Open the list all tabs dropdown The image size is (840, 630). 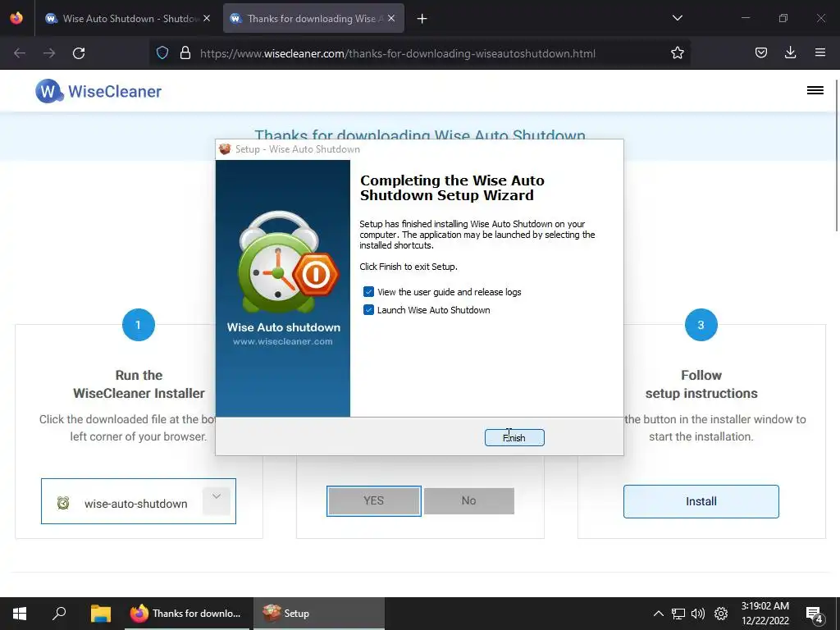[677, 18]
